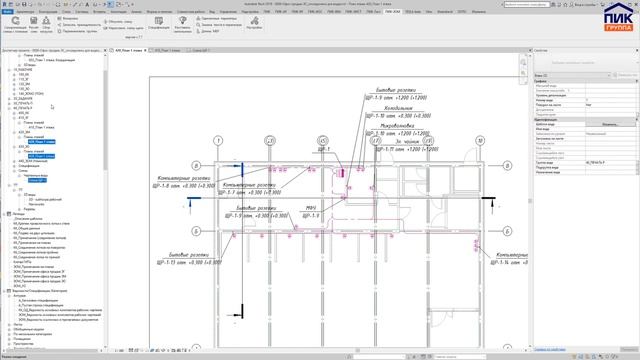Viewport: 640px width, 360px height.
Task: Click the light bulb placement ribbon tool
Action: 182,24
